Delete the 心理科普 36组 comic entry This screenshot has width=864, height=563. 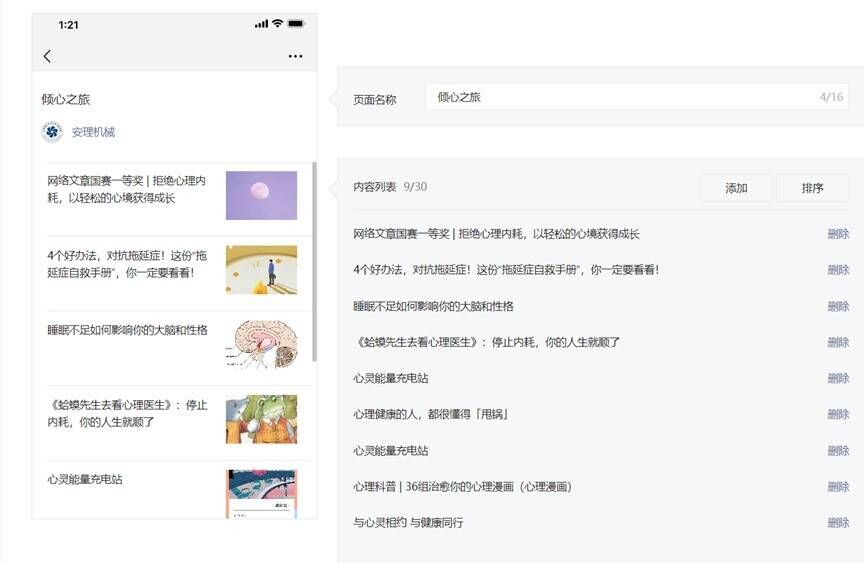click(x=838, y=486)
